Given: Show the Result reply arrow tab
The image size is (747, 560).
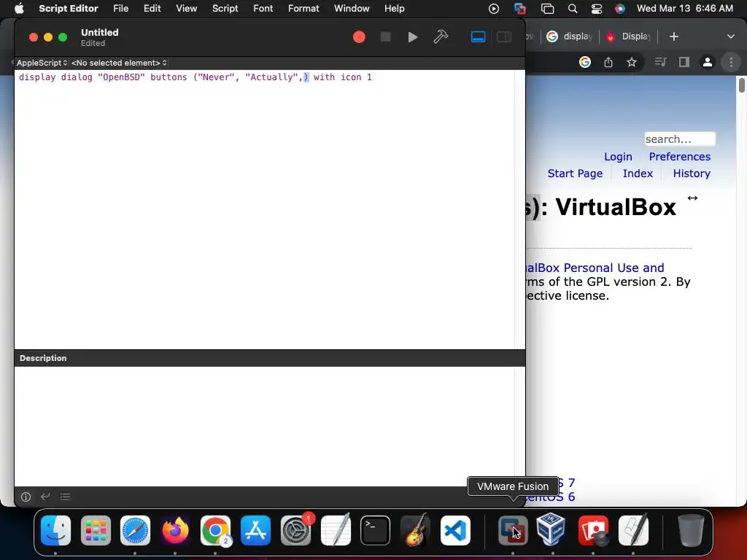Looking at the screenshot, I should pyautogui.click(x=45, y=497).
